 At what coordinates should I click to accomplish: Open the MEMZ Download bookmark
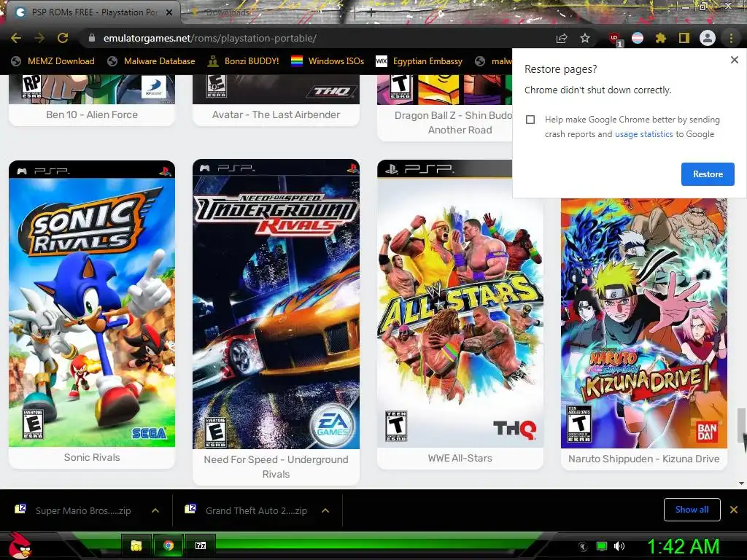53,61
